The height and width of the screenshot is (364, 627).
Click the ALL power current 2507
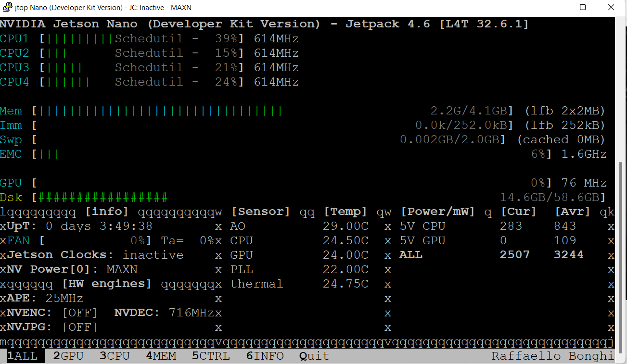[x=515, y=255]
